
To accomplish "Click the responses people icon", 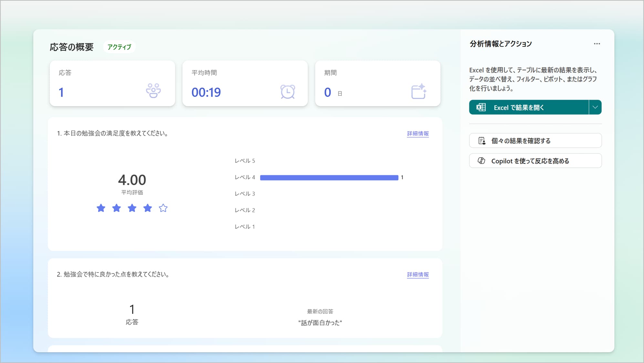I will tap(153, 91).
